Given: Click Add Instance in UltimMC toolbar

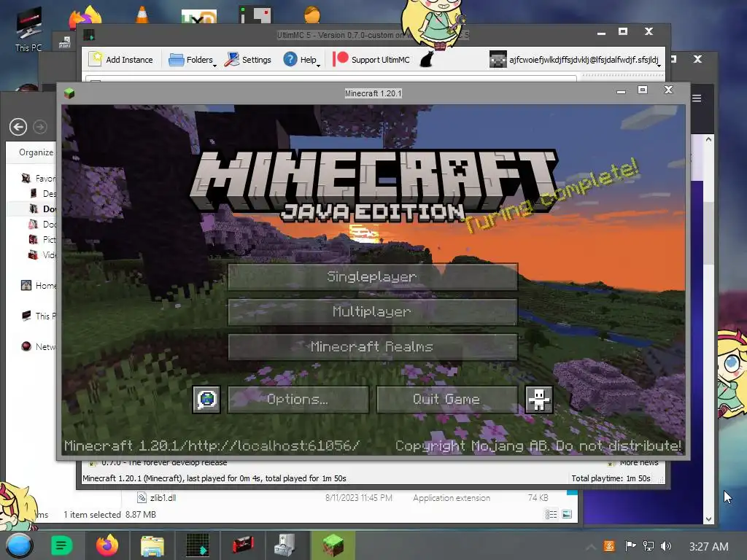Looking at the screenshot, I should pos(121,60).
